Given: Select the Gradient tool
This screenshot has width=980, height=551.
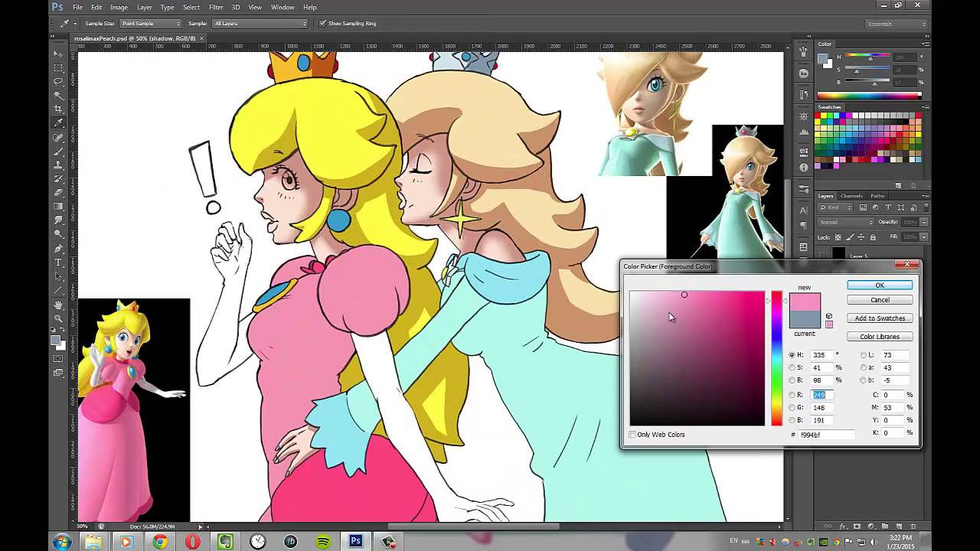Looking at the screenshot, I should [x=58, y=207].
